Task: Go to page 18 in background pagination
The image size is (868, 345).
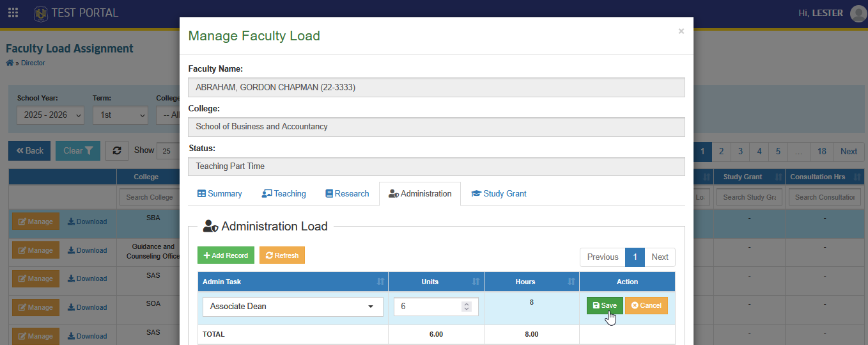Action: (822, 152)
